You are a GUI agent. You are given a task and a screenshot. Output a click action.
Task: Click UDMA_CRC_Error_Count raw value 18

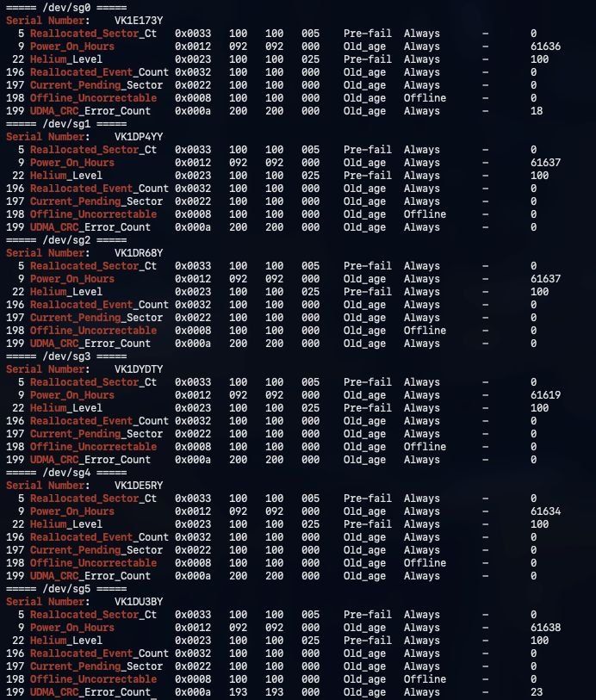pos(537,111)
